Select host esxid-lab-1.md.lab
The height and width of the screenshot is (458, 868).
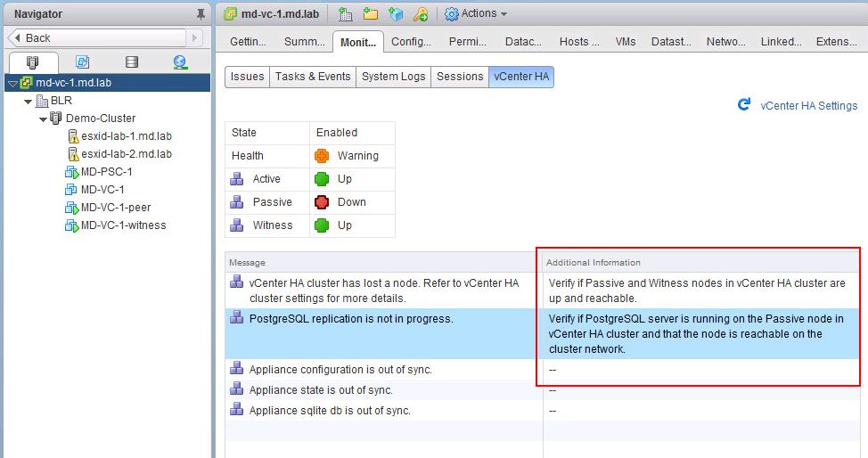[x=127, y=135]
